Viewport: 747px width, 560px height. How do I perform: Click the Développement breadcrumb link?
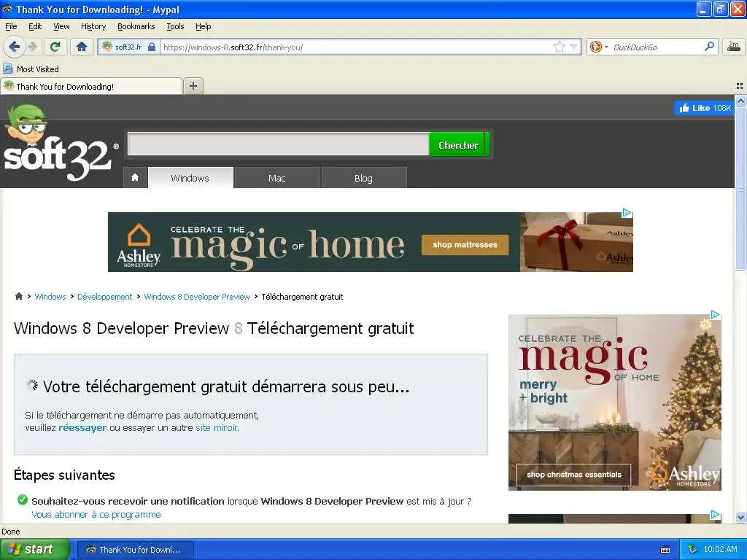tap(104, 297)
